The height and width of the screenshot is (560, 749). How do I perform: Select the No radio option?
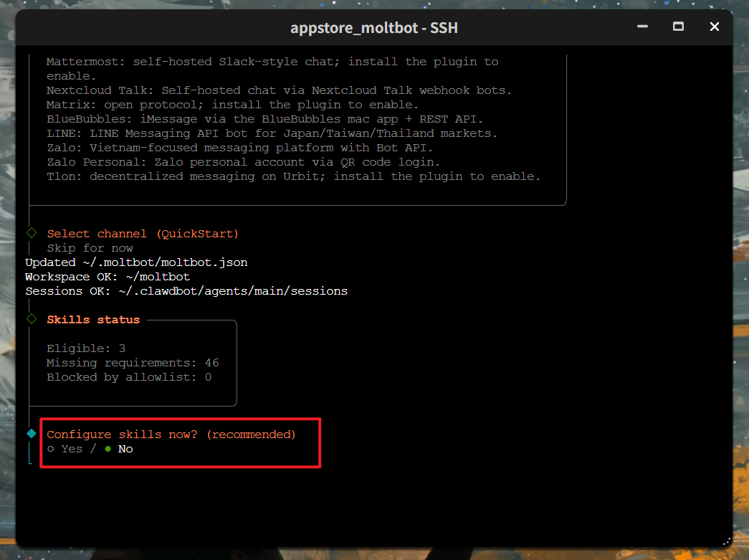(x=118, y=449)
